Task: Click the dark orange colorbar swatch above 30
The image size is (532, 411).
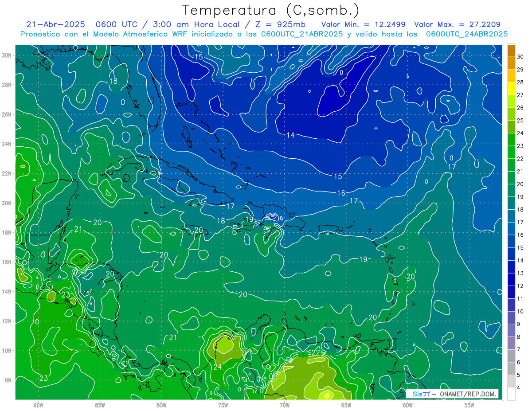Action: click(x=511, y=51)
